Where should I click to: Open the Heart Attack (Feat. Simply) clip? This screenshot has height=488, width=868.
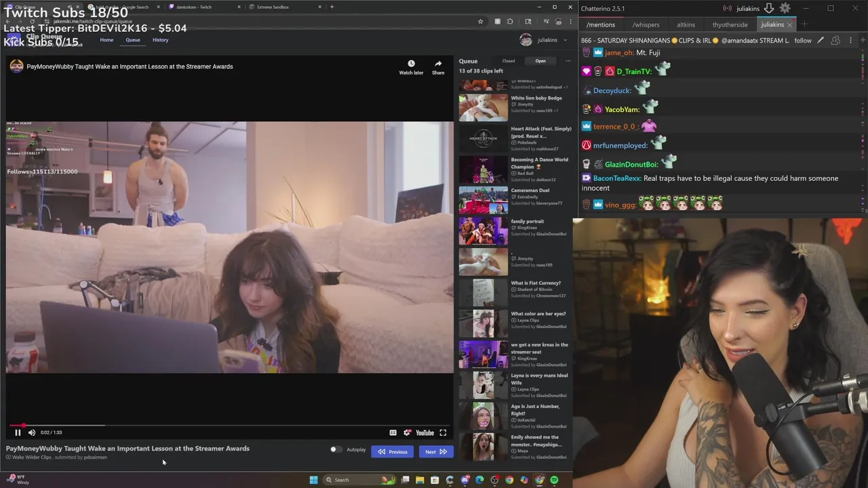tap(514, 138)
